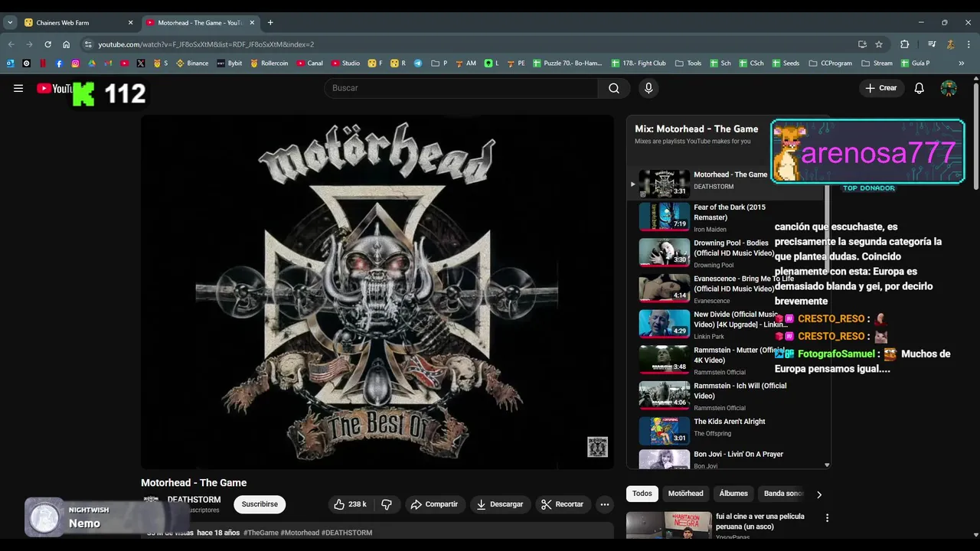Image resolution: width=980 pixels, height=551 pixels.
Task: Close the Chainers Web Farm tab
Action: point(130,23)
